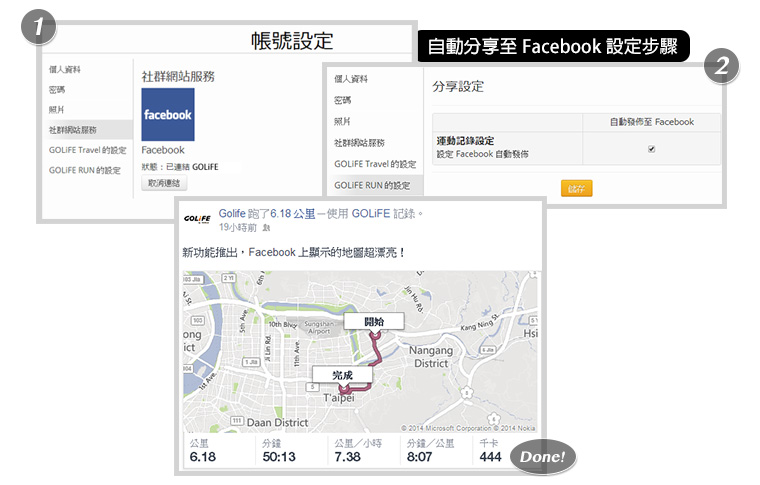Click the 分鐘 50:13 duration stat

279,450
